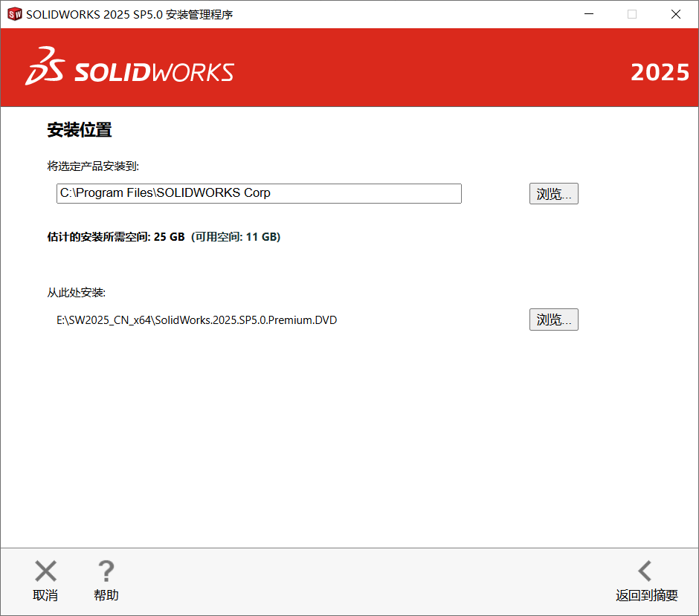Click the source path E:\SW2025_CN_x64 text
The width and height of the screenshot is (699, 616).
point(196,320)
